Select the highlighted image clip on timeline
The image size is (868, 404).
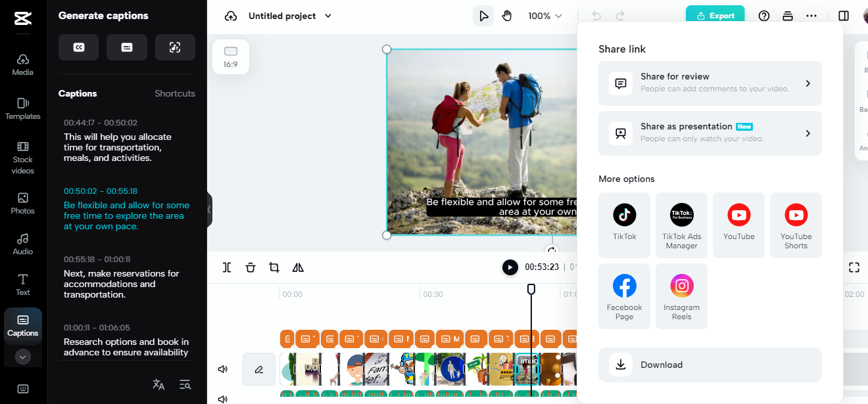pyautogui.click(x=527, y=369)
